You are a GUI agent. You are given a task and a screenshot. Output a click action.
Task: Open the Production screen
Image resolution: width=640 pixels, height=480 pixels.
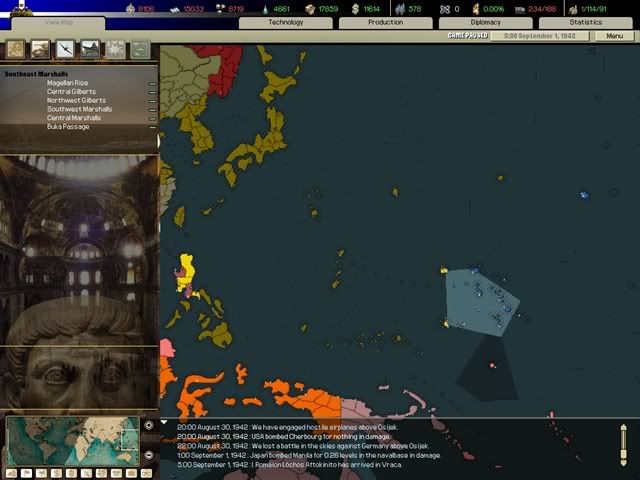coord(386,22)
